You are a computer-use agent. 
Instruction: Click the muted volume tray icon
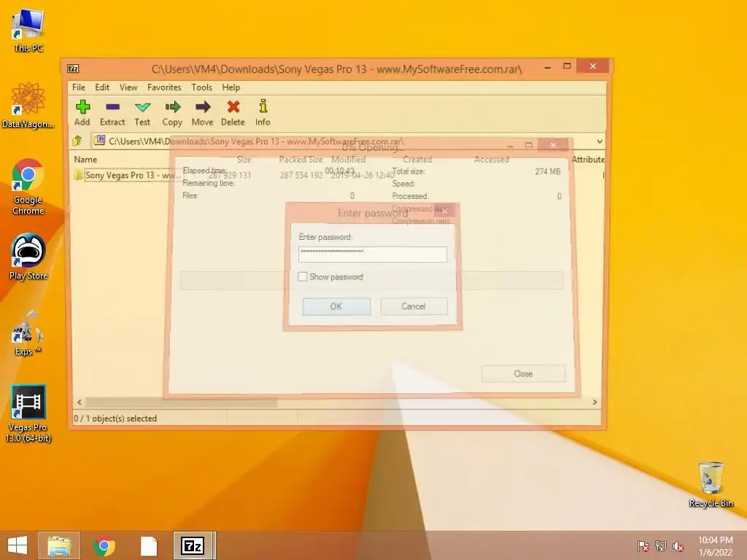(x=678, y=546)
